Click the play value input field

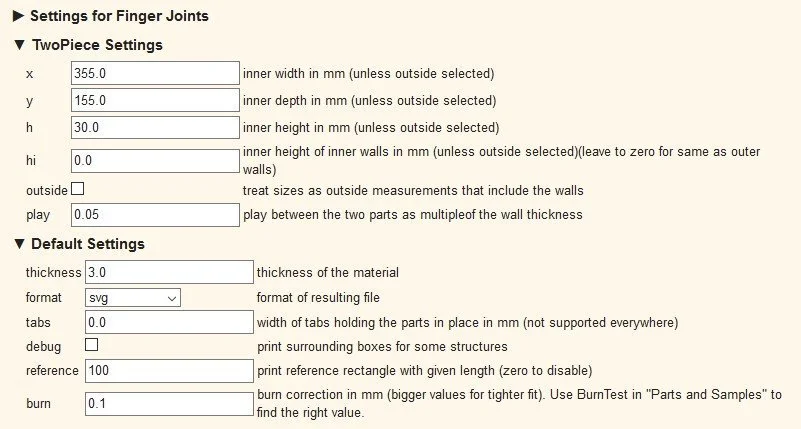click(155, 214)
